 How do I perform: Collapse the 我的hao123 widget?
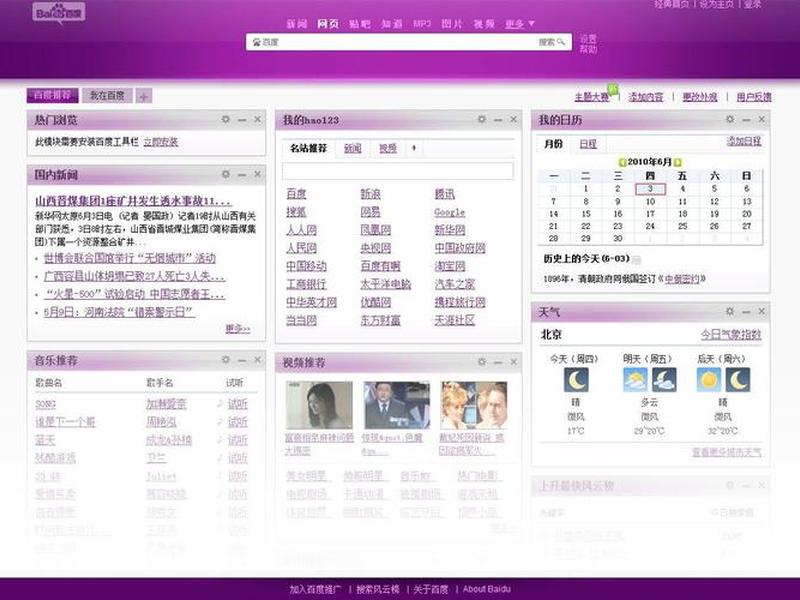498,119
